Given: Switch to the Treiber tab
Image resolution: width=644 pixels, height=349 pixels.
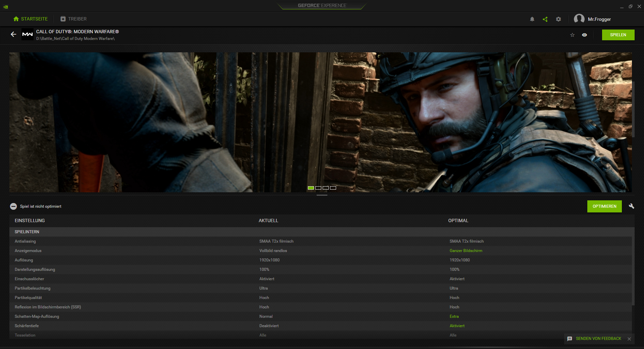Looking at the screenshot, I should (73, 19).
